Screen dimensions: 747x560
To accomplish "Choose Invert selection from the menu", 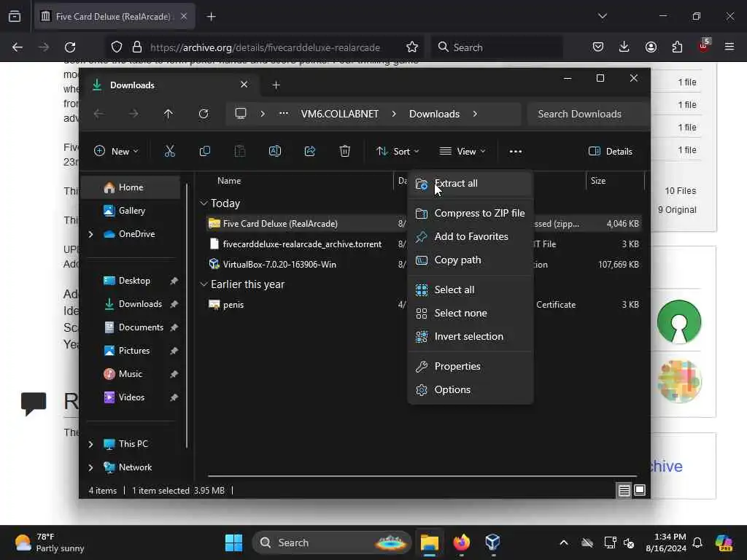I will [x=471, y=336].
